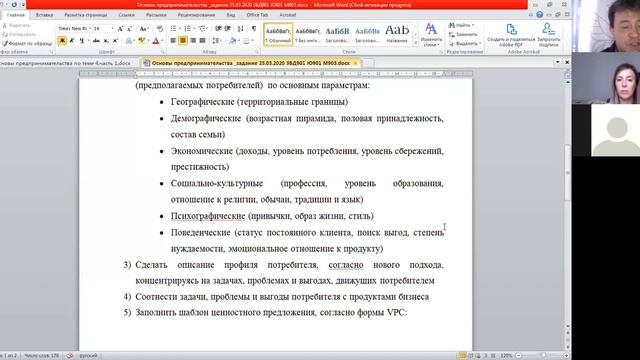
Task: Open Acrobat ribbon tab
Action: click(288, 15)
